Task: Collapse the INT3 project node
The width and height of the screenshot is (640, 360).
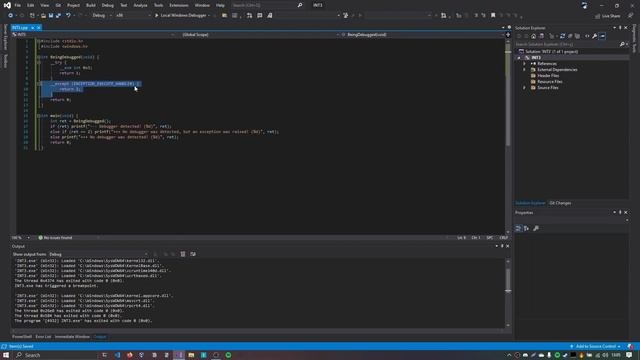Action: point(519,58)
